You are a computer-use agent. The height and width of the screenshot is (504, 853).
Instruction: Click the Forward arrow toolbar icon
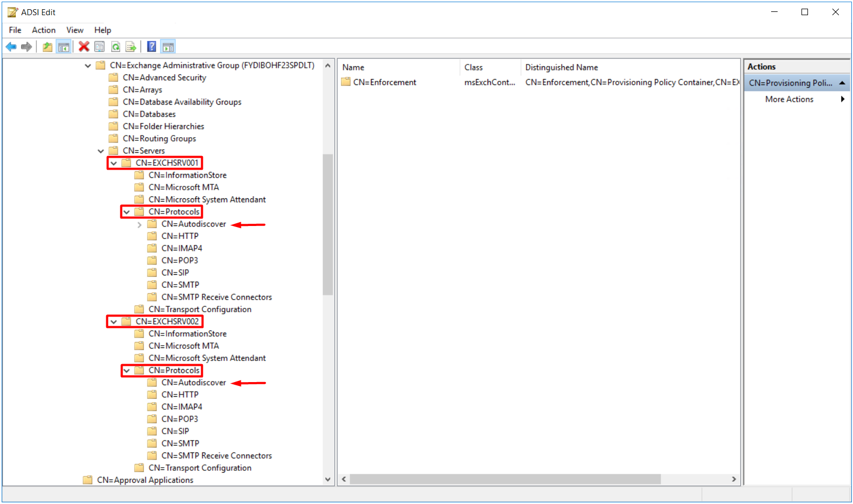coord(26,47)
